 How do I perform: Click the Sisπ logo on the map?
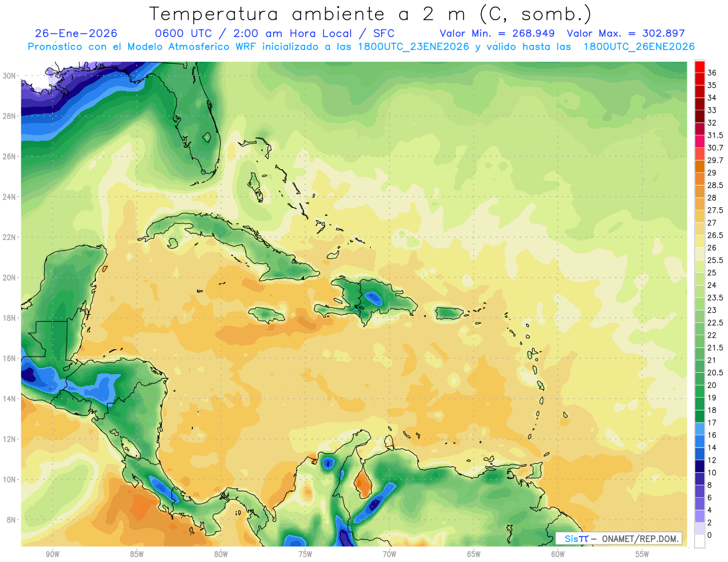click(576, 538)
